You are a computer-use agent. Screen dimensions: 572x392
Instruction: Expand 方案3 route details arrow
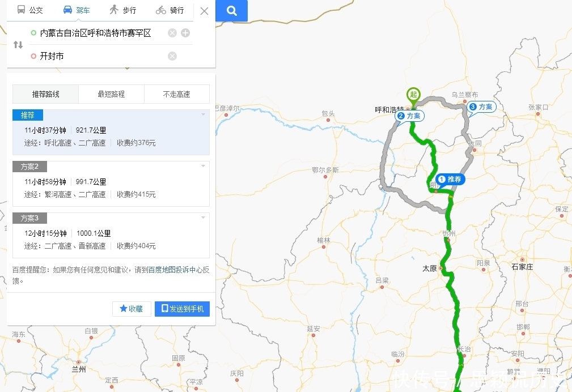(203, 218)
